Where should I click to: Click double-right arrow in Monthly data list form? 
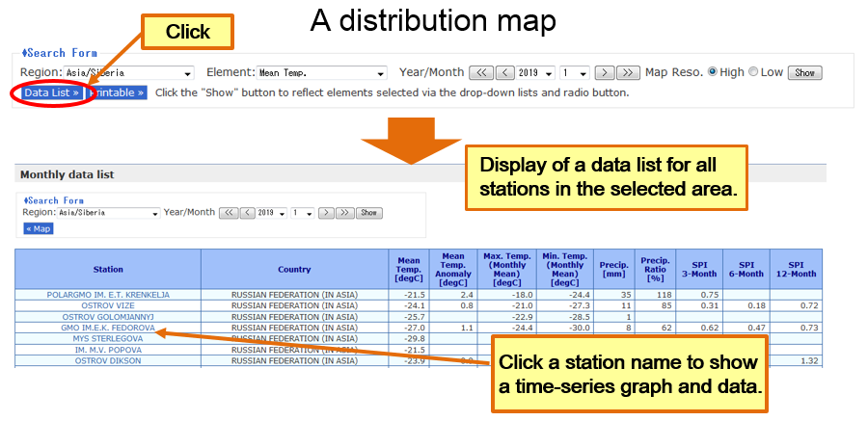pos(345,213)
